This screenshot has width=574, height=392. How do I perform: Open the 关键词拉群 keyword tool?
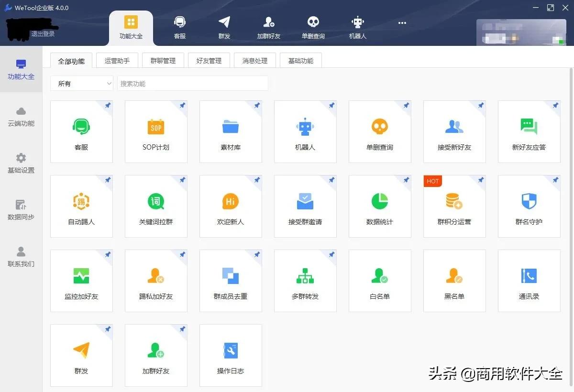(156, 206)
